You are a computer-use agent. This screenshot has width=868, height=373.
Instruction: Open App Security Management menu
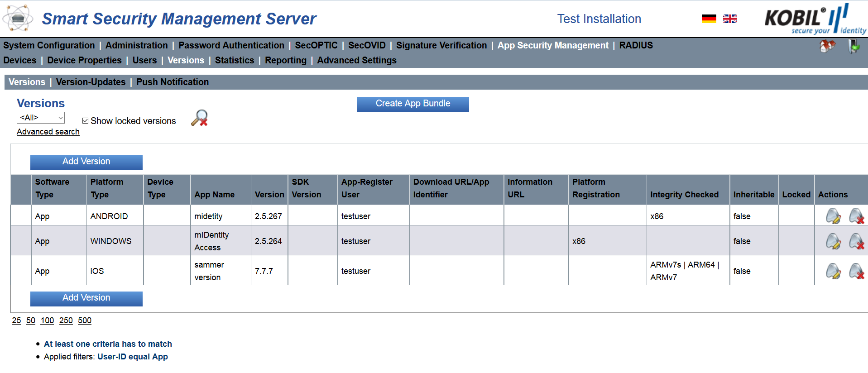click(x=553, y=45)
